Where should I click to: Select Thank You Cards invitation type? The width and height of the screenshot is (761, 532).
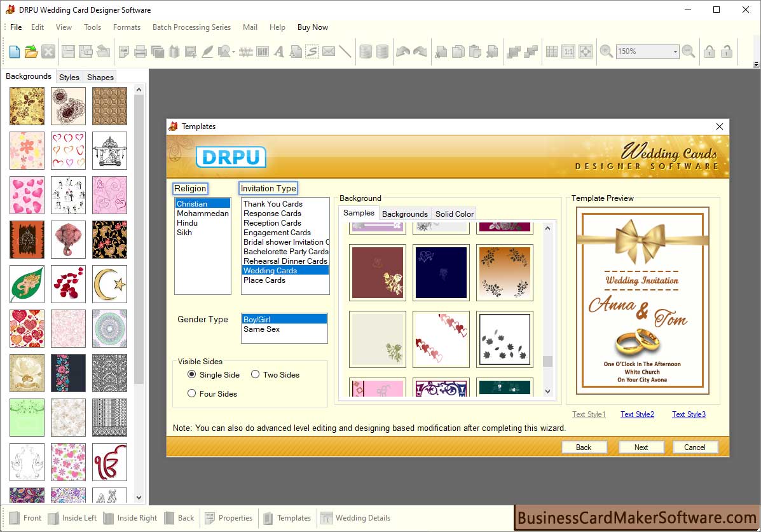click(273, 204)
